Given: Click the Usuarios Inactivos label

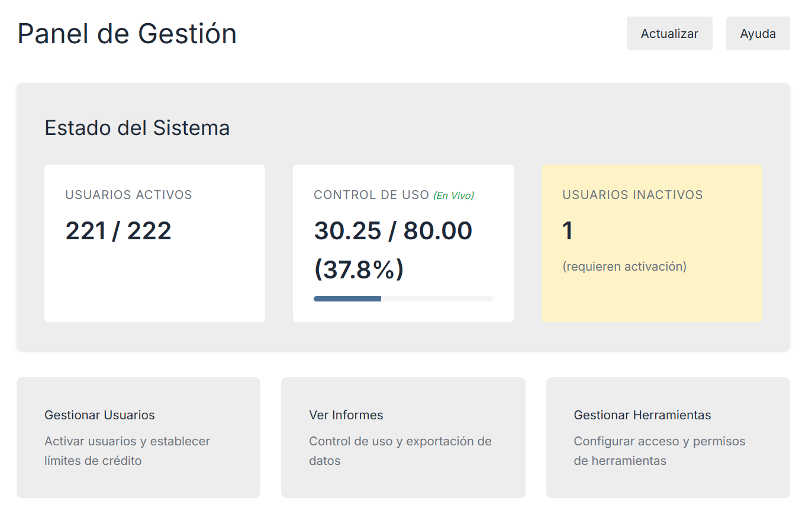Looking at the screenshot, I should (632, 195).
